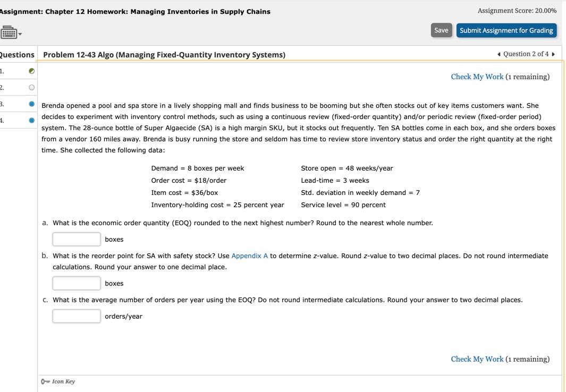Click the reorder point answer box in part b
This screenshot has height=392, width=566.
pos(77,283)
